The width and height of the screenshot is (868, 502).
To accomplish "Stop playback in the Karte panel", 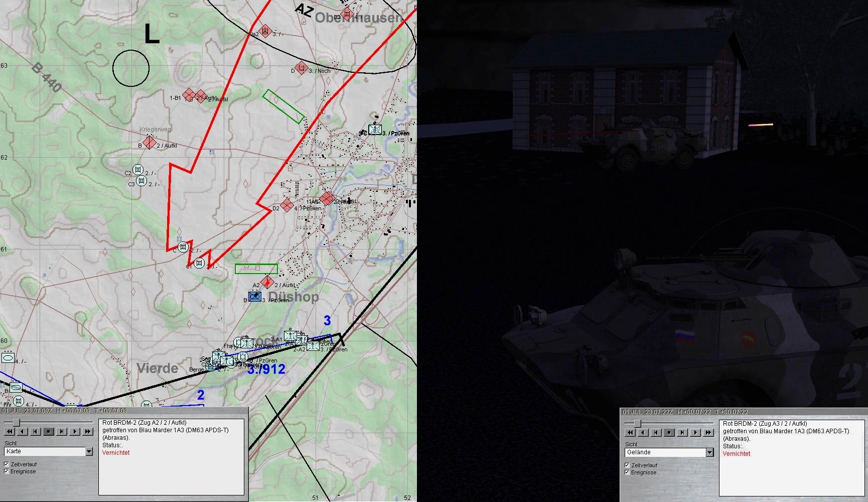I will [49, 431].
